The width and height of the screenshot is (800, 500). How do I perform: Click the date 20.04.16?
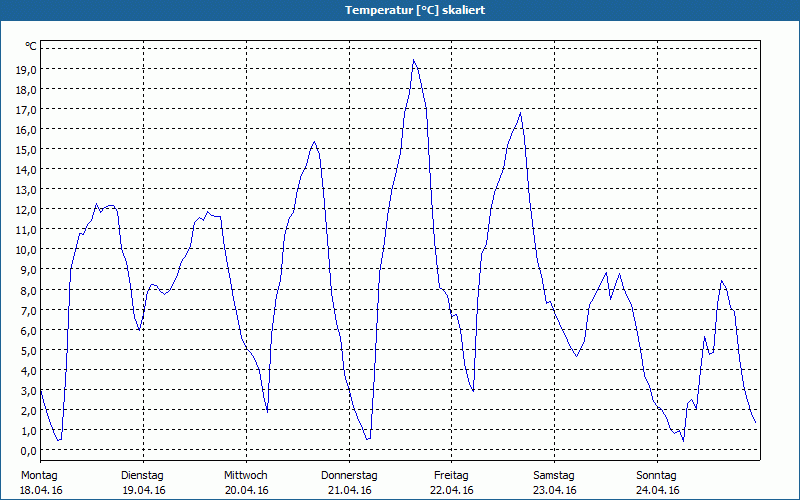pyautogui.click(x=247, y=490)
